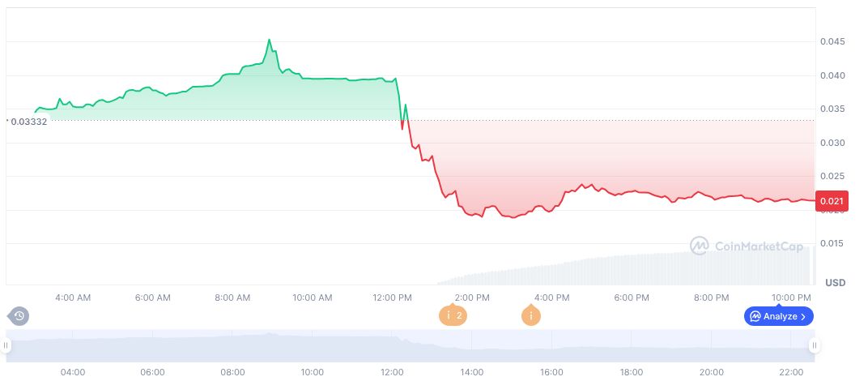Click the green price peak near 9:00 AM
This screenshot has height=381, width=868.
click(270, 40)
